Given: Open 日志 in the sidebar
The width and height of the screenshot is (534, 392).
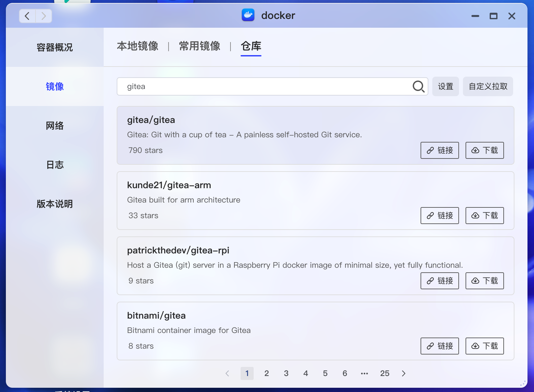Looking at the screenshot, I should tap(55, 165).
